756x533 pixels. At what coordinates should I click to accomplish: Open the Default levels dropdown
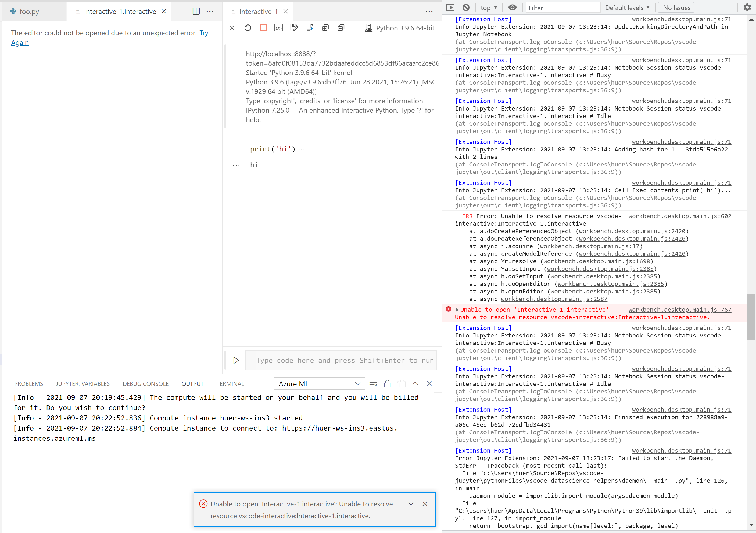pyautogui.click(x=627, y=7)
